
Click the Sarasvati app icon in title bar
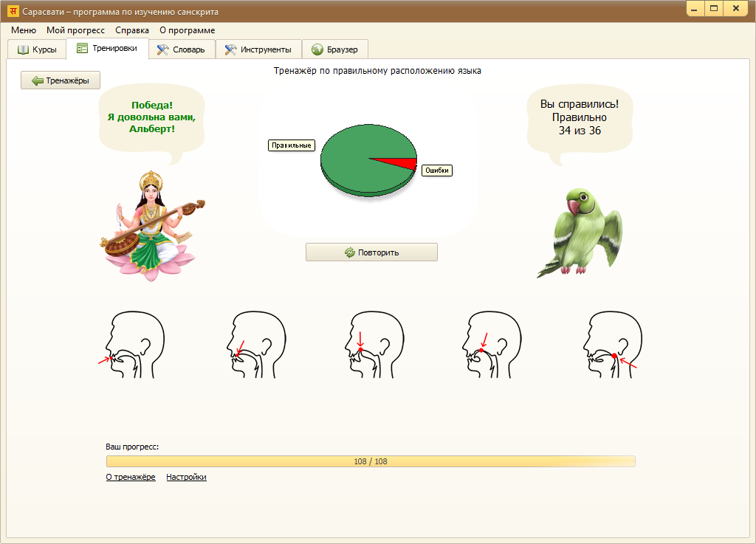pos(13,12)
